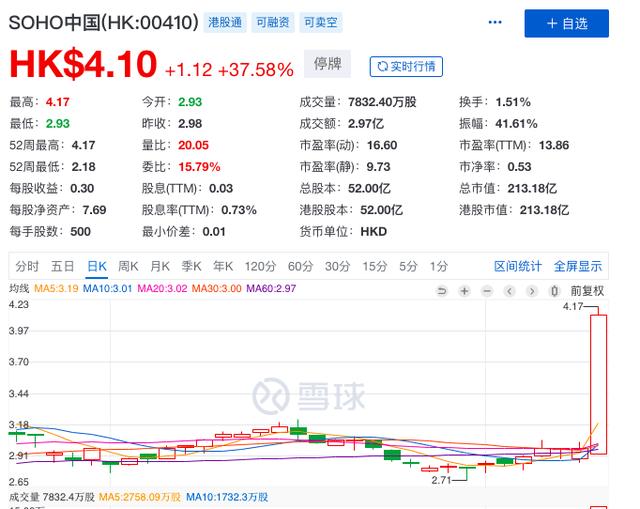This screenshot has width=640, height=509.
Task: Click the 2.71 low price marker
Action: pos(441,480)
